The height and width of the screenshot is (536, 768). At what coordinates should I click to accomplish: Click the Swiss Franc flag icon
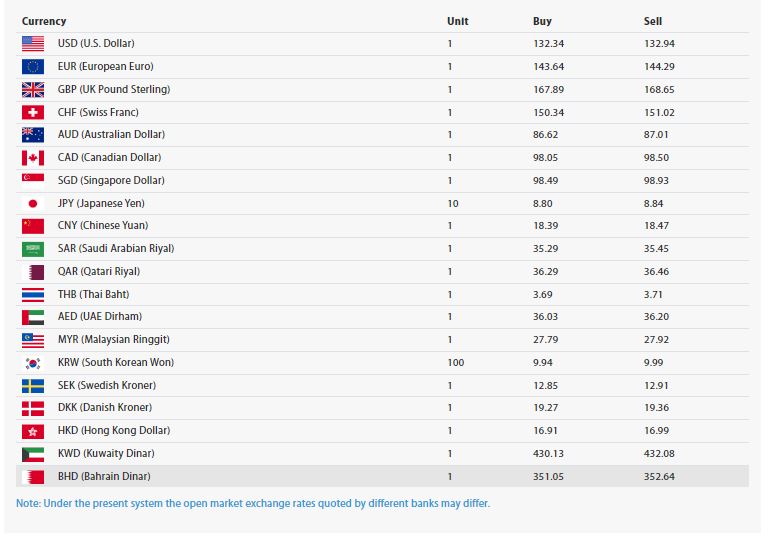pyautogui.click(x=33, y=112)
